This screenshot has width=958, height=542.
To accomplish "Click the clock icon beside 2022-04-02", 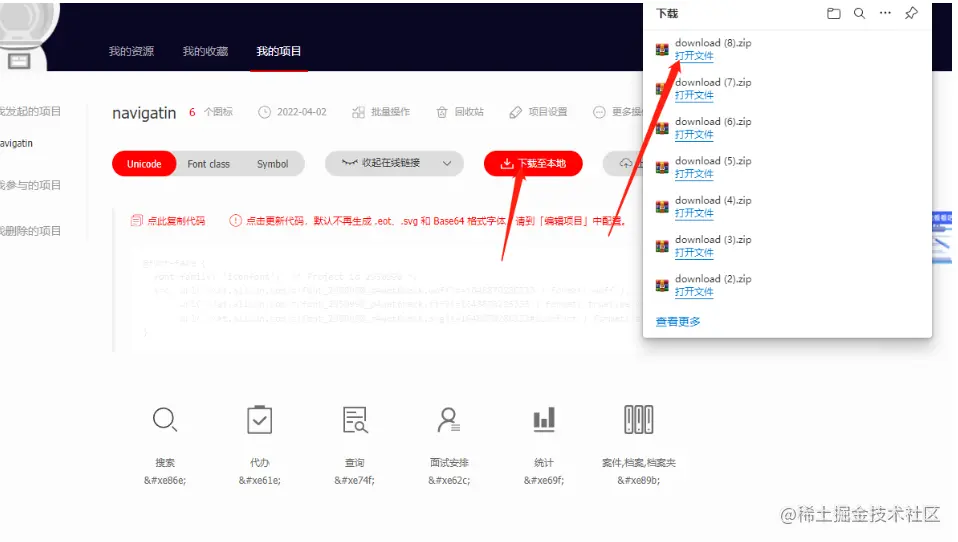I will tap(264, 112).
